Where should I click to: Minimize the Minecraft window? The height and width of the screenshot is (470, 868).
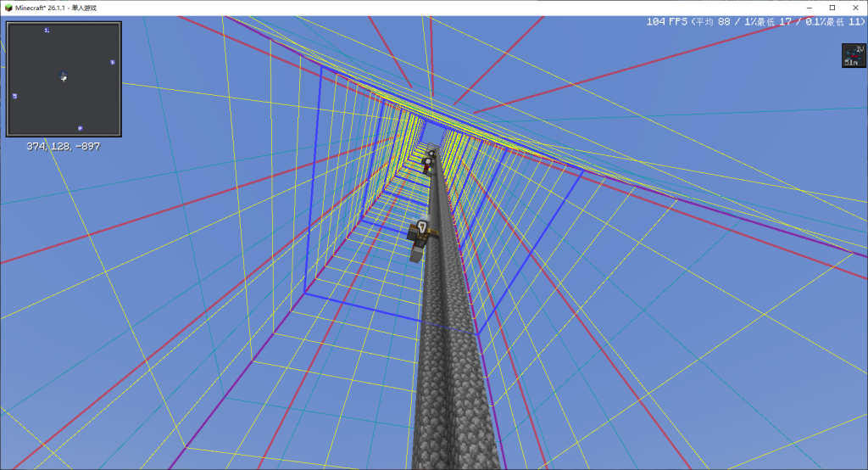pyautogui.click(x=810, y=8)
